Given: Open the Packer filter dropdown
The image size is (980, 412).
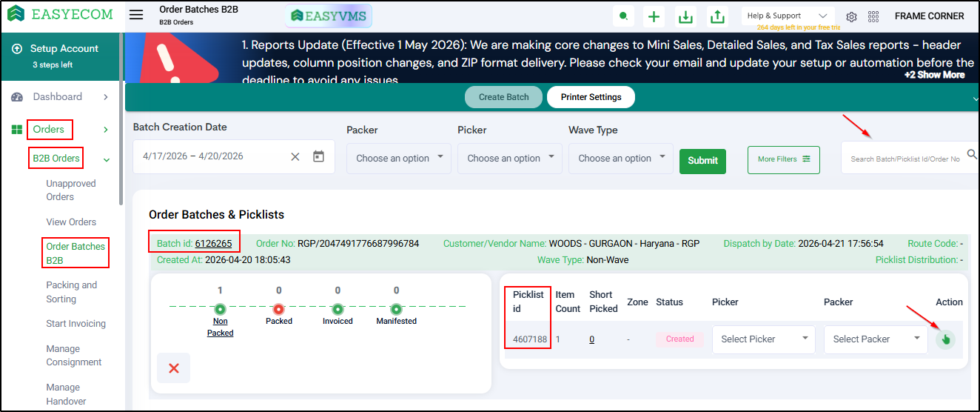Looking at the screenshot, I should click(x=399, y=159).
